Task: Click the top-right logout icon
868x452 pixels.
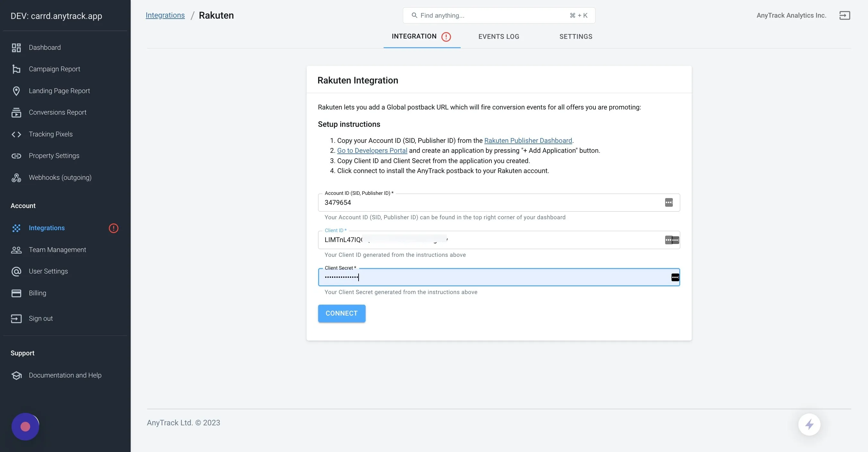Action: click(845, 15)
